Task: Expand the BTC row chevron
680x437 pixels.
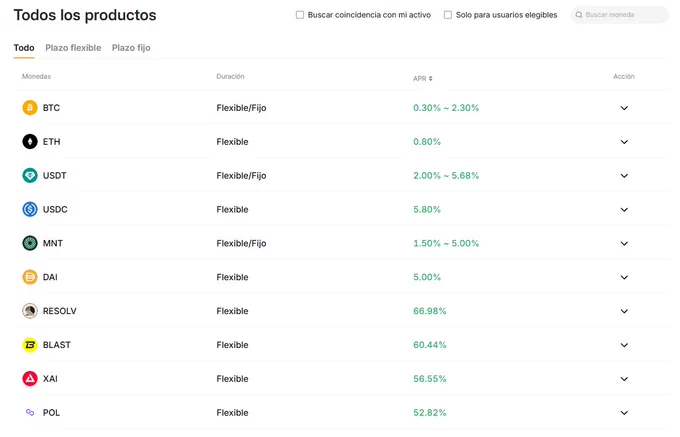Action: (624, 108)
